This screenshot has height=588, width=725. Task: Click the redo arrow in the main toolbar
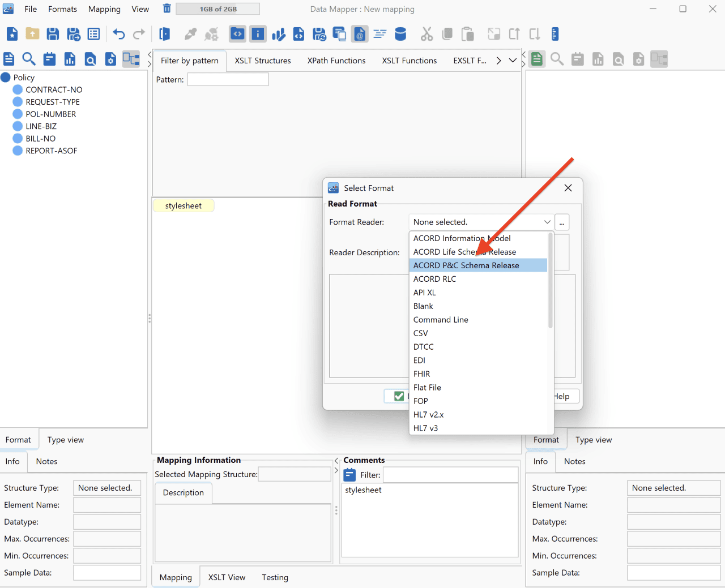click(139, 34)
